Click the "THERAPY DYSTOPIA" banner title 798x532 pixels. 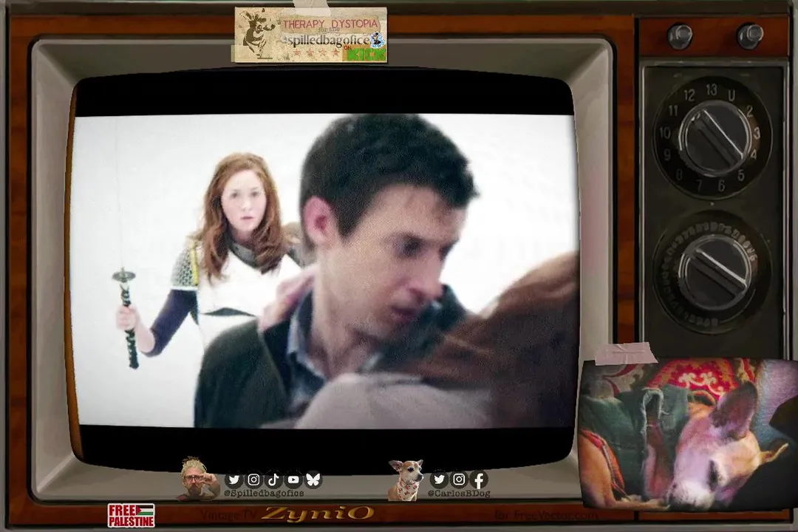pos(330,24)
